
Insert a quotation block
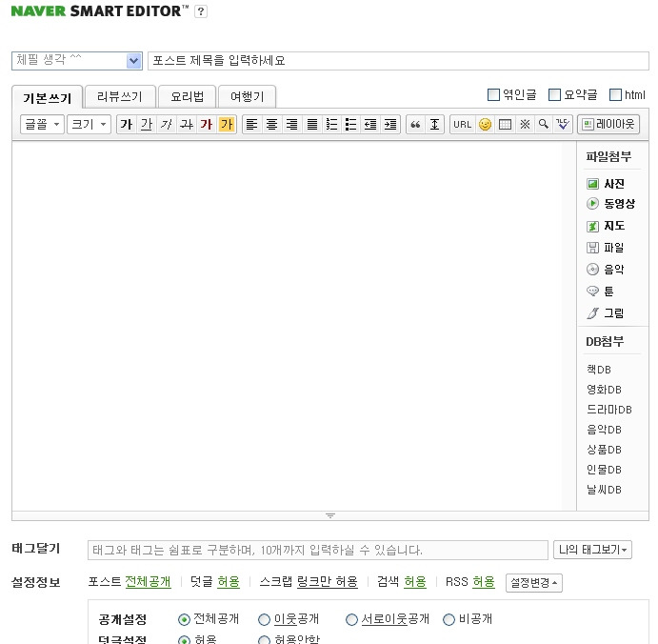click(415, 124)
